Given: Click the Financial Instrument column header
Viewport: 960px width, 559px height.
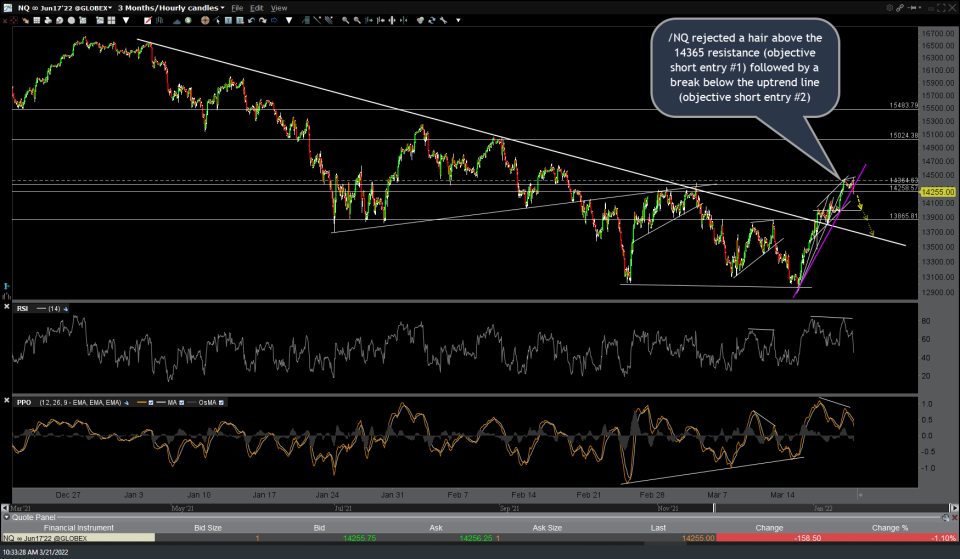Looking at the screenshot, I should click(x=78, y=528).
